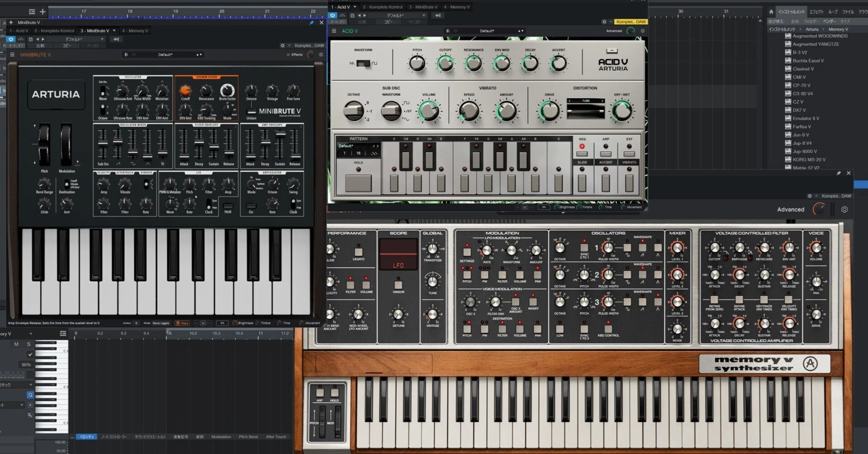The height and width of the screenshot is (454, 868).
Task: Click the home icon in browser panel
Action: pos(771,12)
